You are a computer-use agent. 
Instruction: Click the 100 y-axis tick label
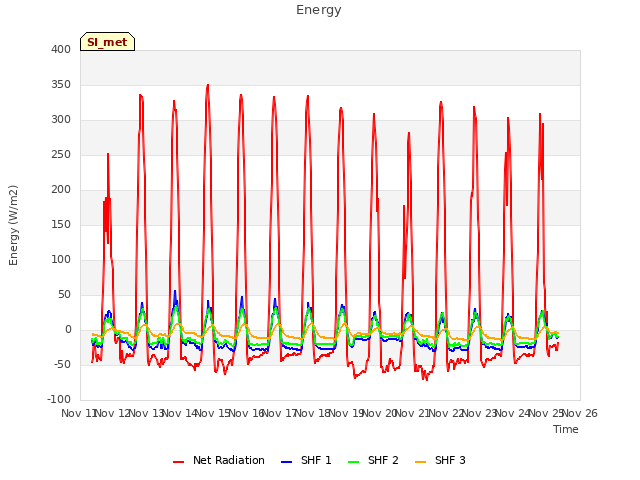coord(61,260)
